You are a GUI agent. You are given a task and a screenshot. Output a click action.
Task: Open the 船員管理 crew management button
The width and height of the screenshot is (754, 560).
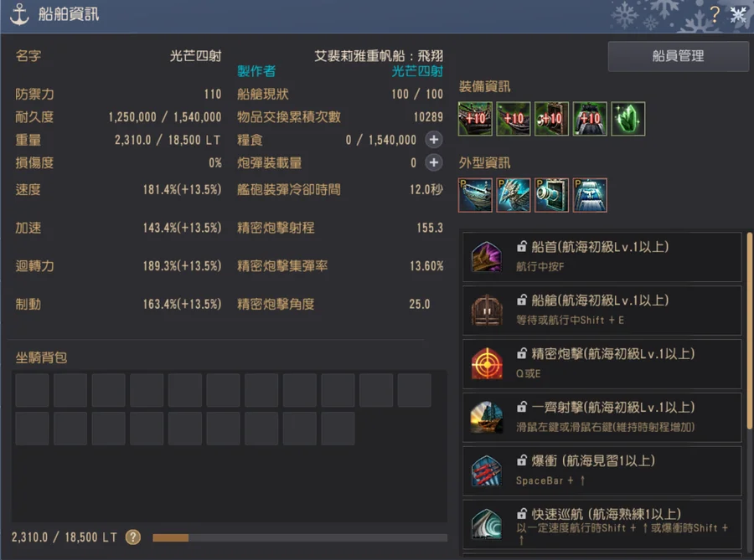[x=678, y=56]
